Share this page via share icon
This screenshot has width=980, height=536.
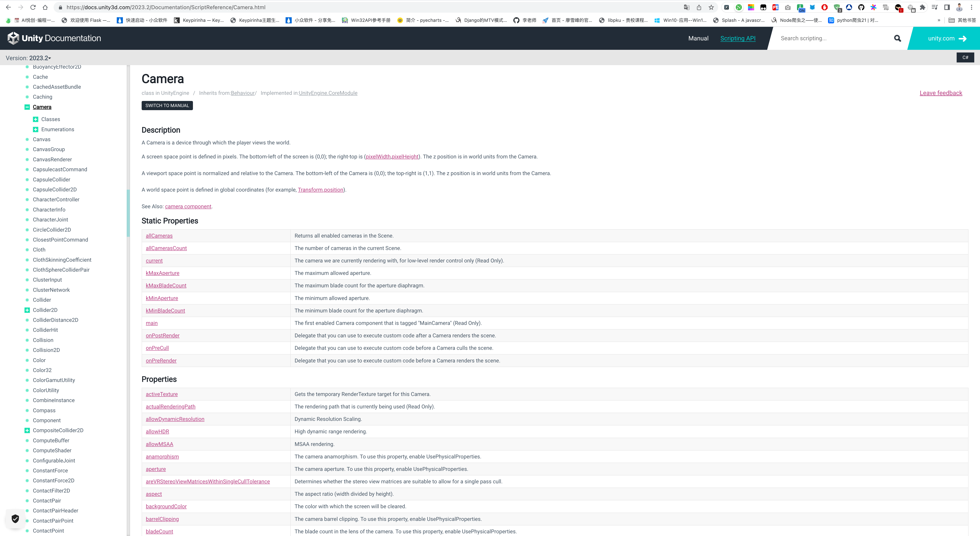pyautogui.click(x=699, y=7)
